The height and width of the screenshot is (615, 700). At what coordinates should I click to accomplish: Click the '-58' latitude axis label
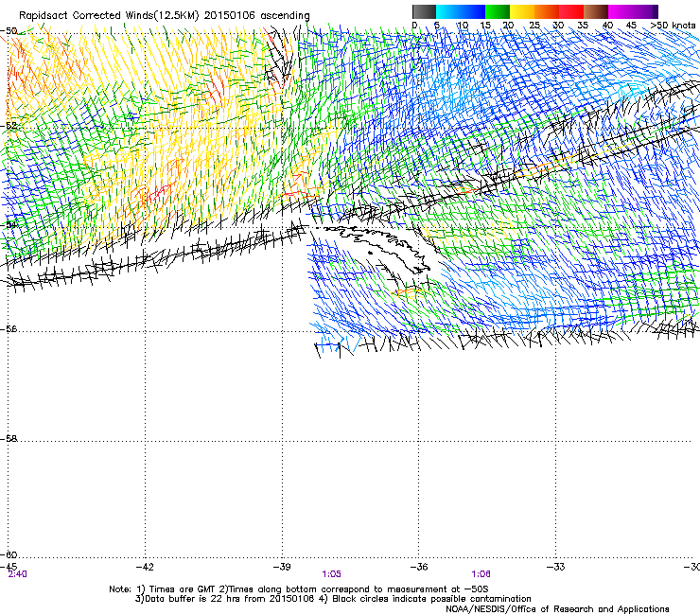pos(9,439)
